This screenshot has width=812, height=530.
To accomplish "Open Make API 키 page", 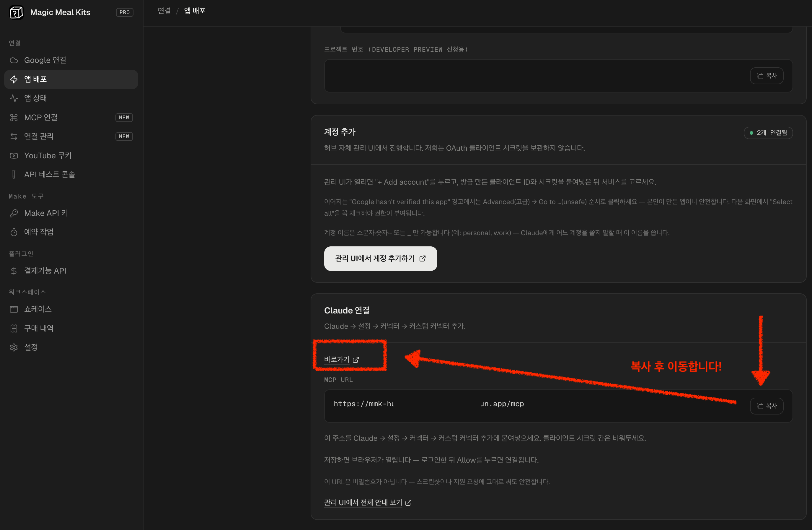I will coord(71,213).
